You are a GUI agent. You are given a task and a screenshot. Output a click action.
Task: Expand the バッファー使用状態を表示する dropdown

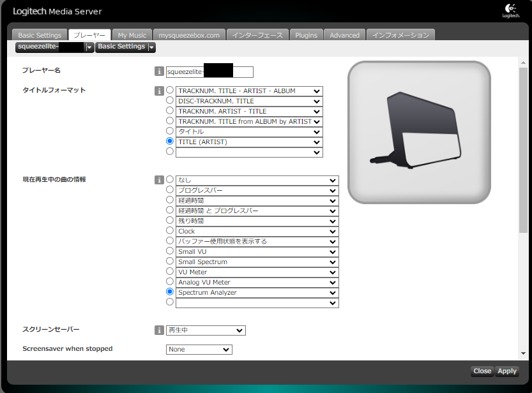click(257, 242)
